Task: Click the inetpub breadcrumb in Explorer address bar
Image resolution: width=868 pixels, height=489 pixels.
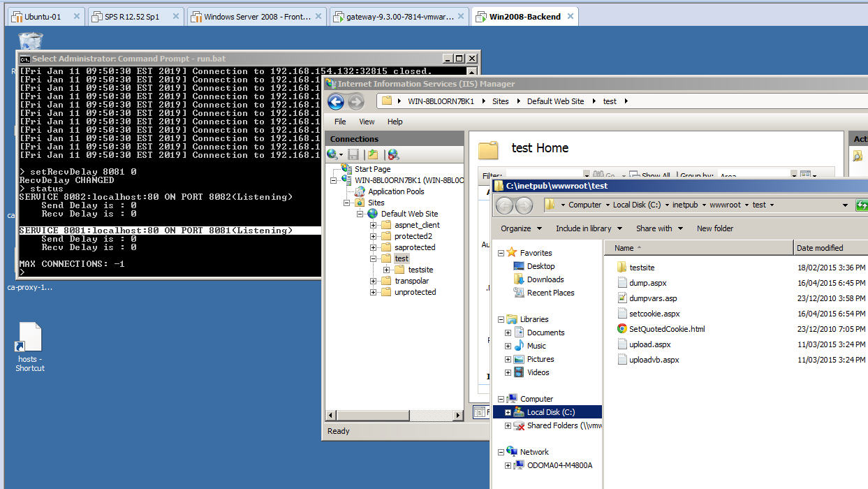Action: 685,205
